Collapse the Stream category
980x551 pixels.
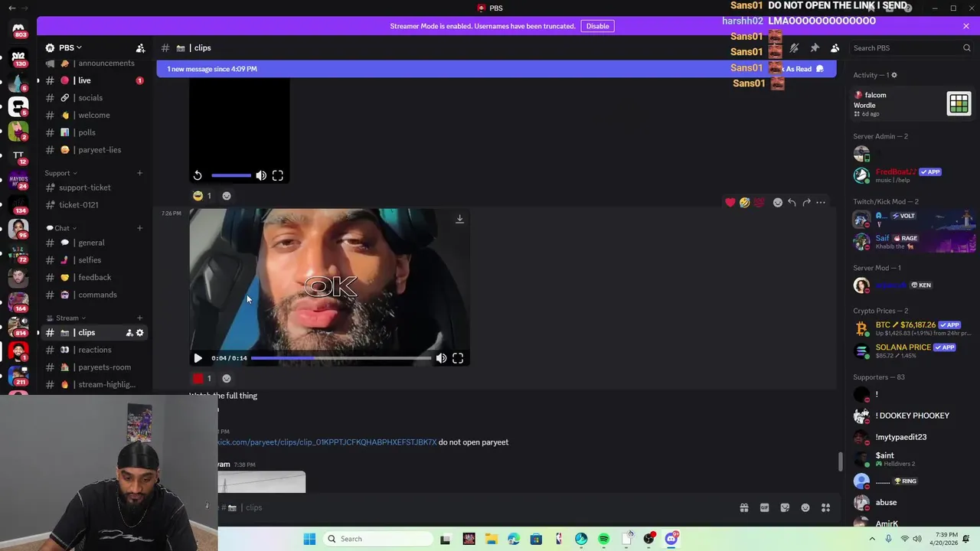click(66, 318)
